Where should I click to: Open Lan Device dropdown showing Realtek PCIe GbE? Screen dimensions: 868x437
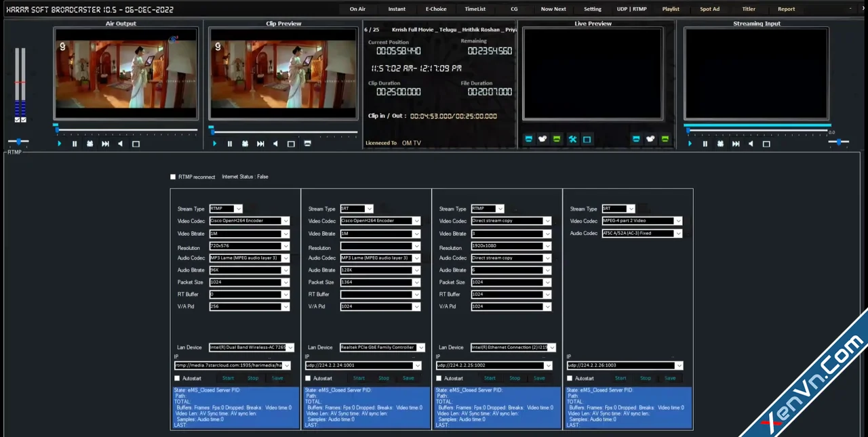click(x=382, y=348)
